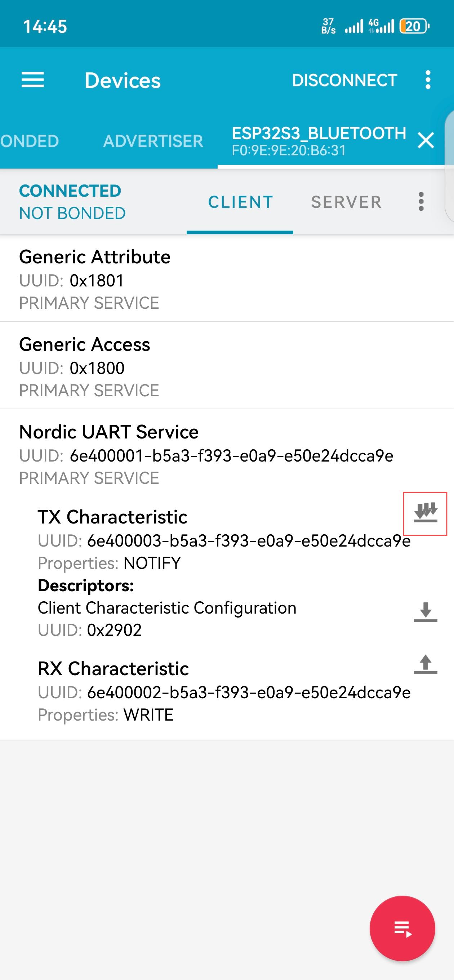The height and width of the screenshot is (980, 454).
Task: Write to RX Characteristic upload icon
Action: coord(426,664)
